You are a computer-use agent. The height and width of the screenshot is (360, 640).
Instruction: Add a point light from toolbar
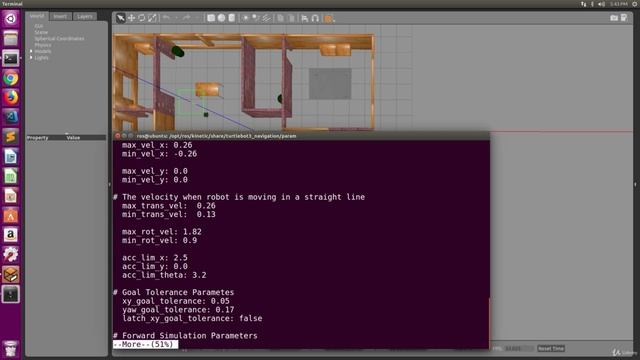[x=245, y=18]
